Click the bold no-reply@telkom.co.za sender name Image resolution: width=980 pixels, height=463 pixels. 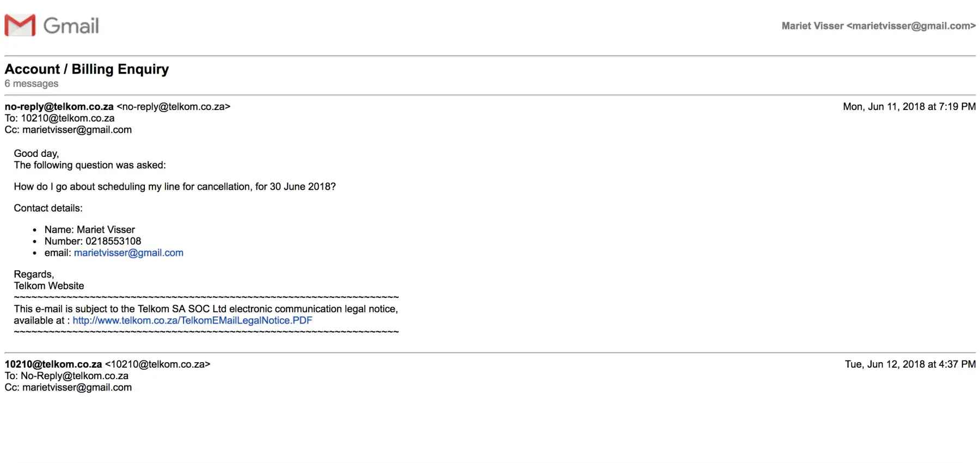[x=59, y=107]
